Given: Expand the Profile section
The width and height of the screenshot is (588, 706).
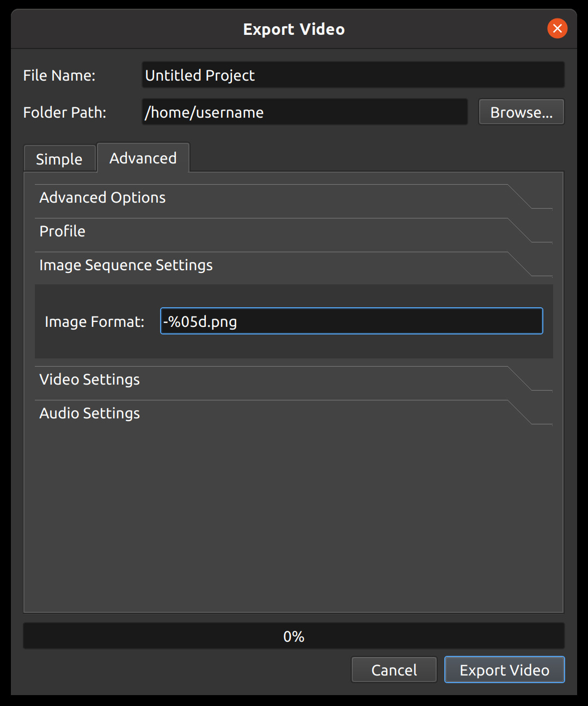Looking at the screenshot, I should [x=62, y=231].
